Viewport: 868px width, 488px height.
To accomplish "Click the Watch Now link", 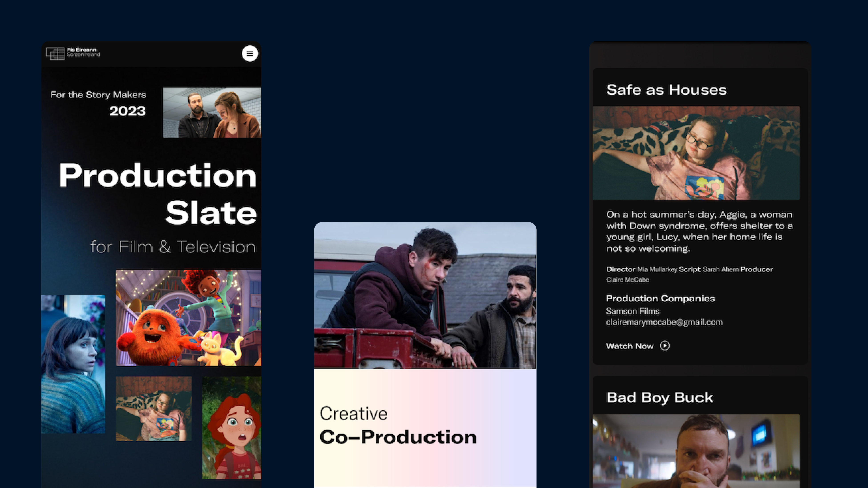I will (x=630, y=346).
